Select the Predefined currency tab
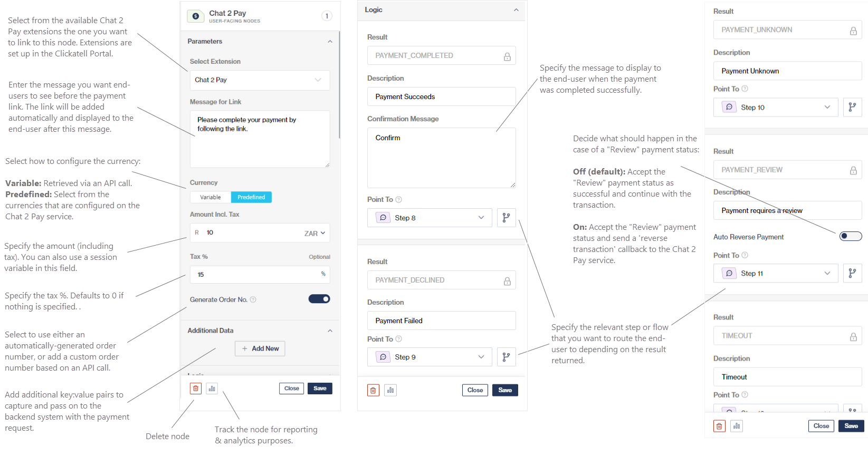 (251, 197)
